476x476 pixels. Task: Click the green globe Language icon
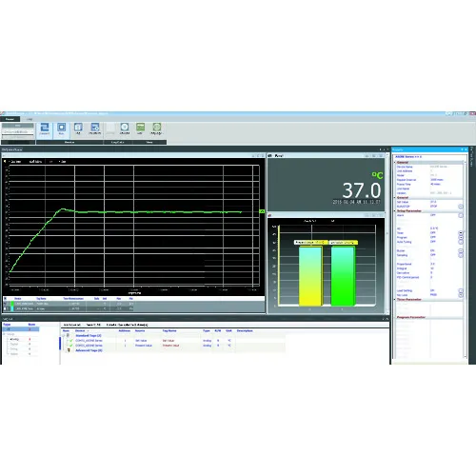pyautogui.click(x=156, y=128)
